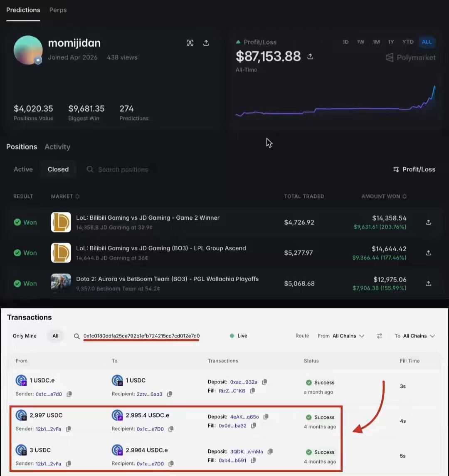Switch to the Perps tab
This screenshot has height=476, width=449.
[58, 10]
